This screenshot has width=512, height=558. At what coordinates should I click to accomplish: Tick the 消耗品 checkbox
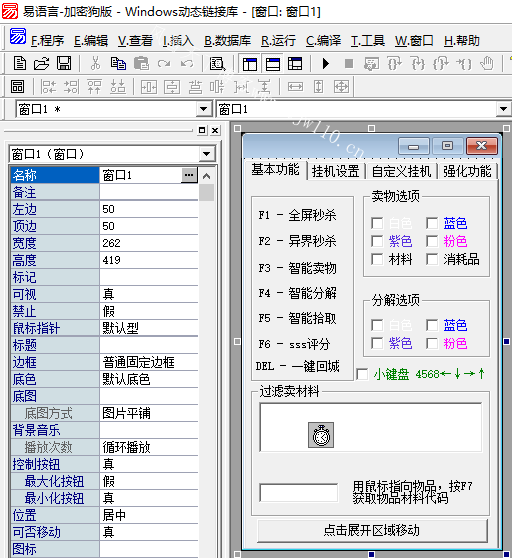point(432,259)
